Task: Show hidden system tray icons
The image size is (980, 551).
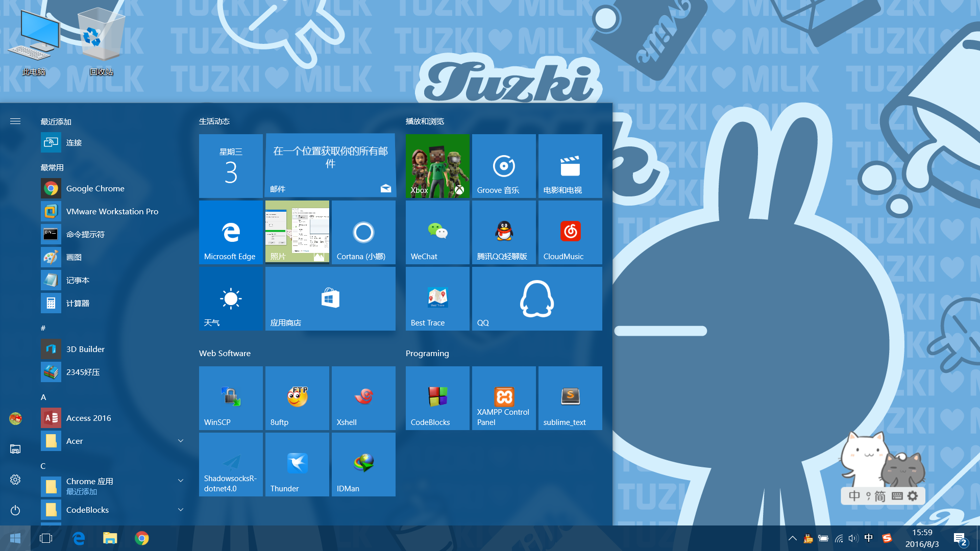Action: coord(792,538)
